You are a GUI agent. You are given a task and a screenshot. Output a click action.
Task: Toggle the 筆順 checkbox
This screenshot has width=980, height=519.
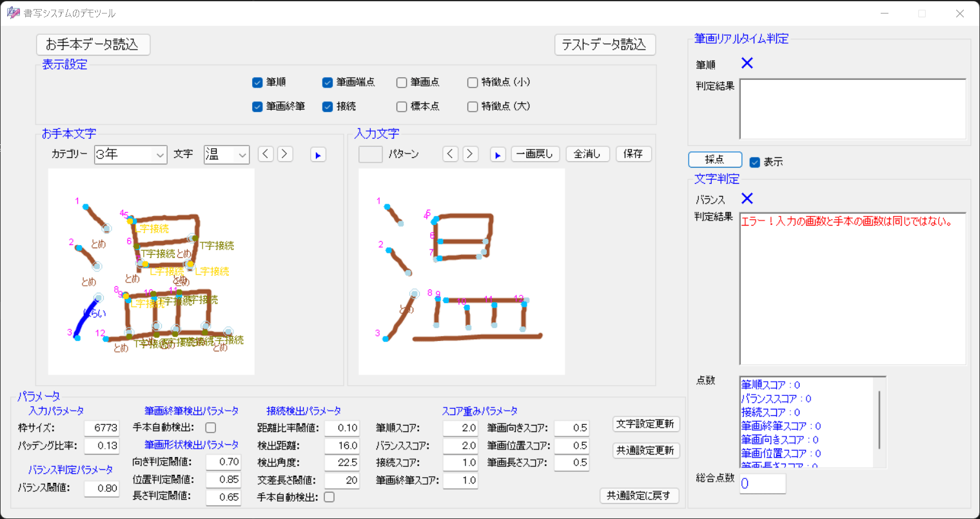tap(257, 83)
